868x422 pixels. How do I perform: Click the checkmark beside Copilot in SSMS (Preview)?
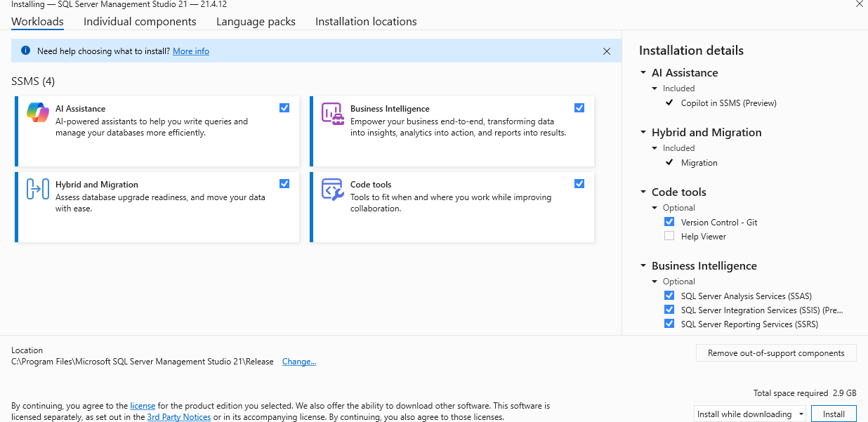click(669, 103)
